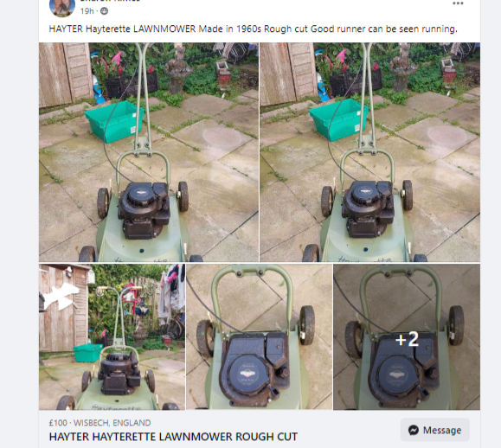Open the post options three-dot menu
Image resolution: width=501 pixels, height=448 pixels.
(458, 3)
